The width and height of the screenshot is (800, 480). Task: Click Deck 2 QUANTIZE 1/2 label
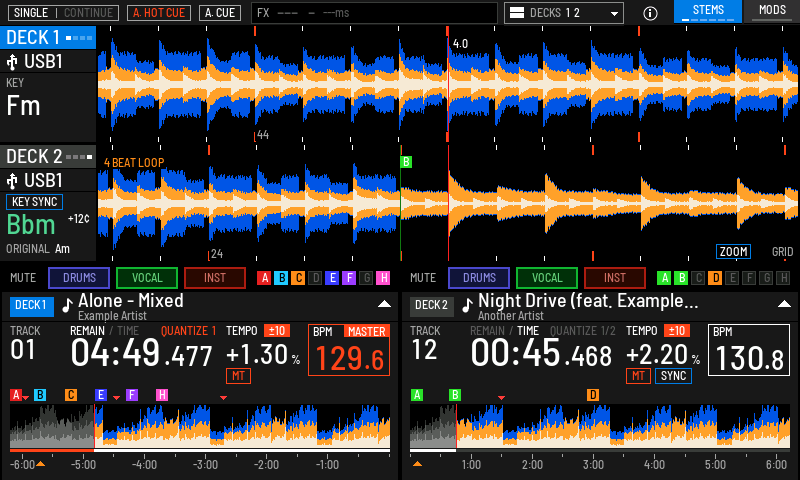click(x=583, y=331)
